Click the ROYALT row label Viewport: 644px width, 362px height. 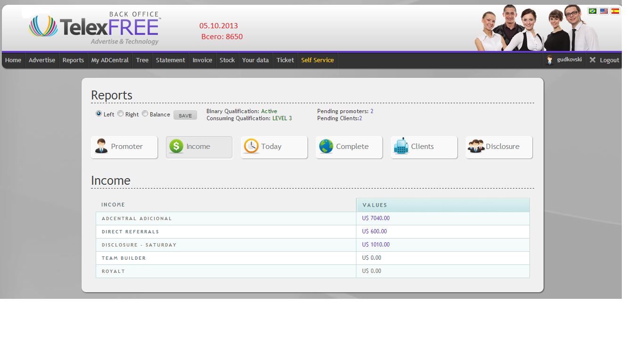pos(113,271)
